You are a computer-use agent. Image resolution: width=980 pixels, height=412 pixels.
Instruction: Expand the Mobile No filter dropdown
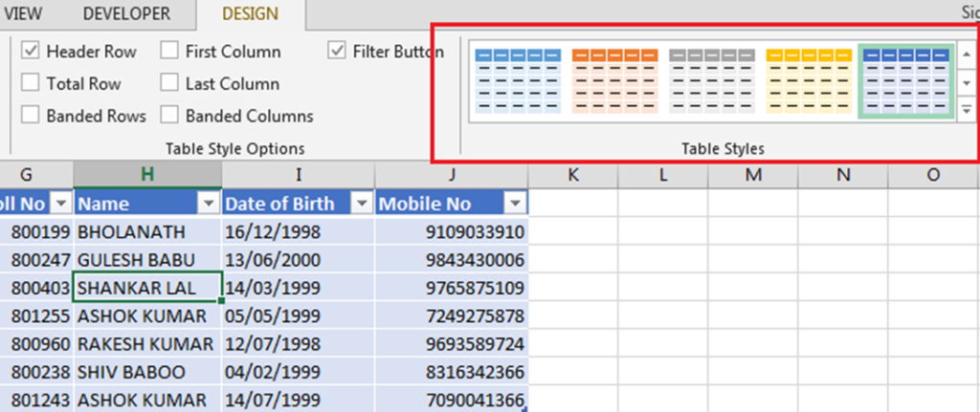point(515,204)
